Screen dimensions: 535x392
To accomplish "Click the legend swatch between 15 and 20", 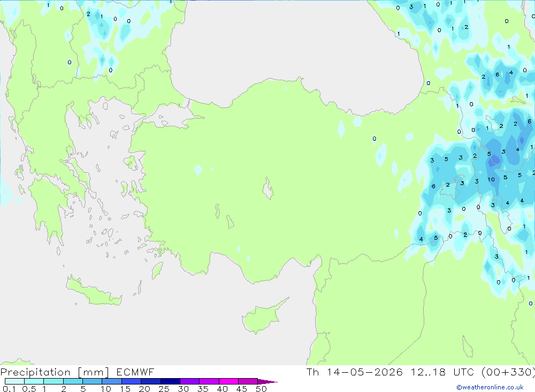I will tap(132, 381).
